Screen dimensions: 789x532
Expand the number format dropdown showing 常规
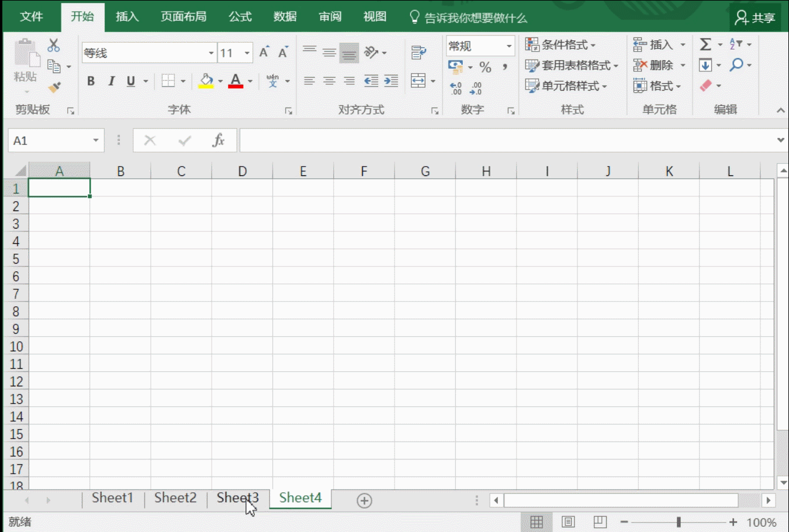click(508, 46)
